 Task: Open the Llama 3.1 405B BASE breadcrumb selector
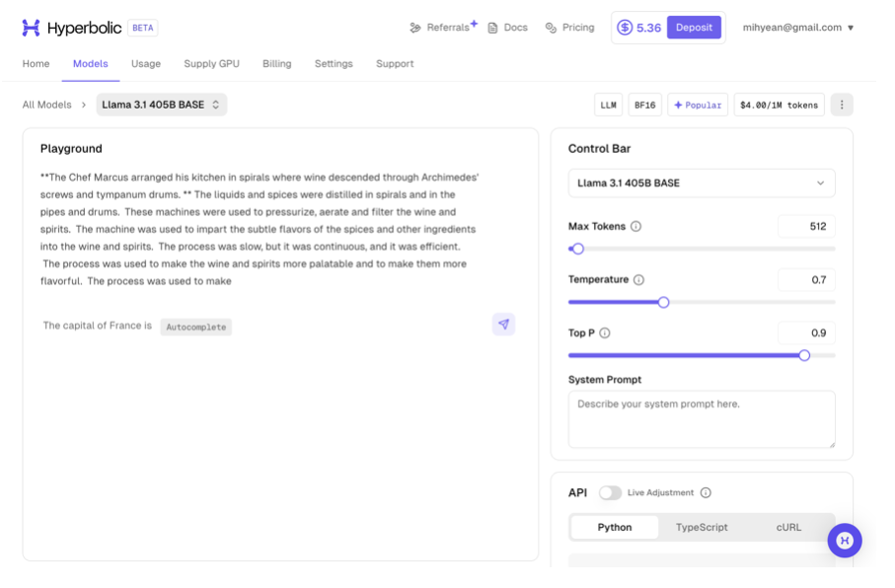(x=162, y=105)
